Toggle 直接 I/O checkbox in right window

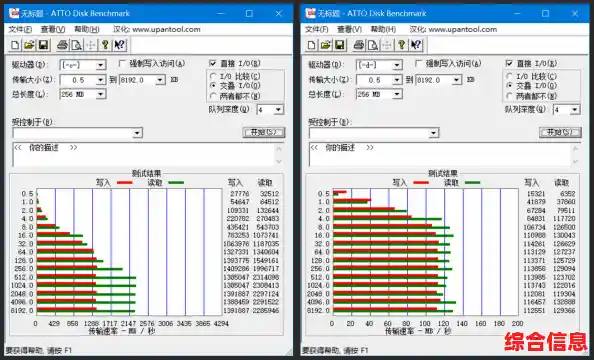pos(509,63)
